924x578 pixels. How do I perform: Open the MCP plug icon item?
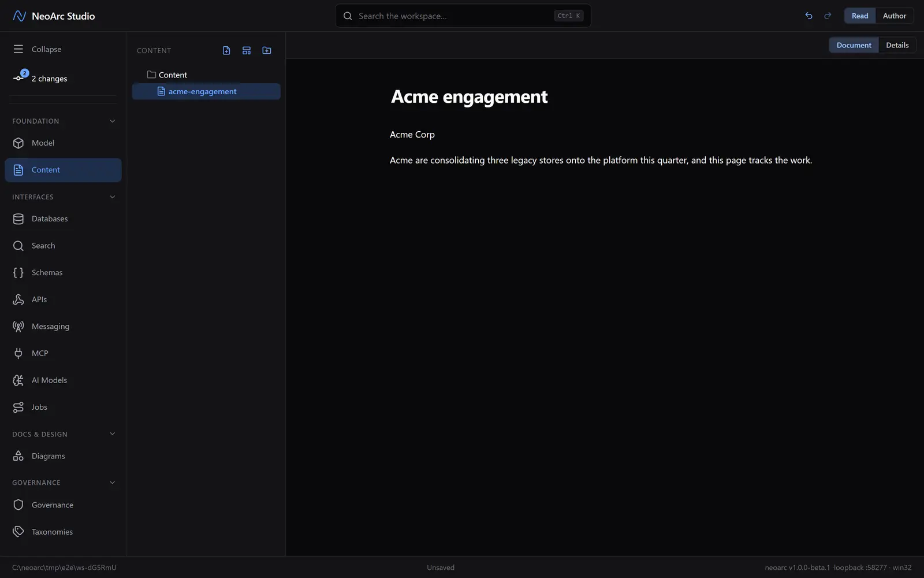point(64,353)
